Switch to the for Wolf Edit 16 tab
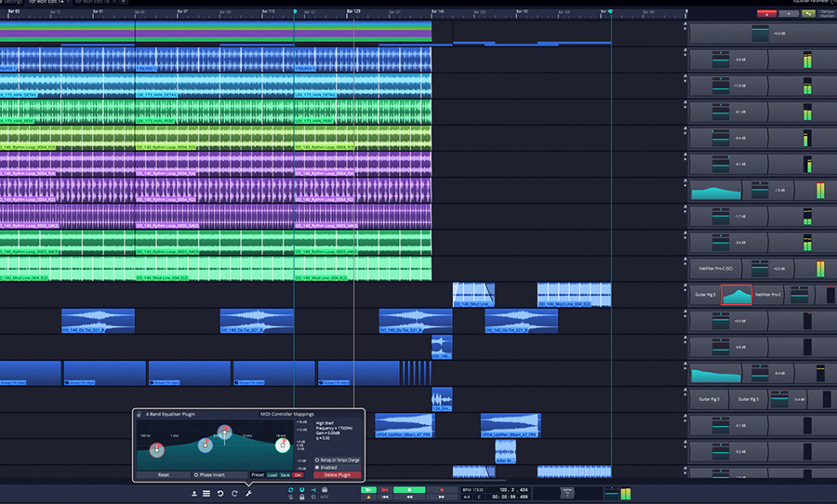This screenshot has height=504, width=837. coord(92,2)
